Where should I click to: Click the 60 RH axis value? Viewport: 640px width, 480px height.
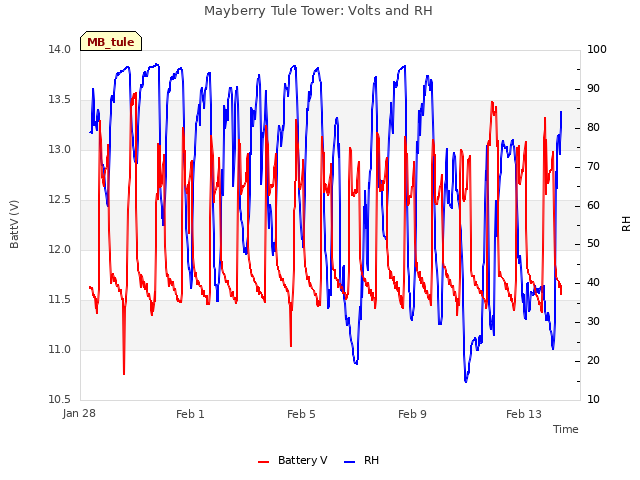click(x=593, y=205)
